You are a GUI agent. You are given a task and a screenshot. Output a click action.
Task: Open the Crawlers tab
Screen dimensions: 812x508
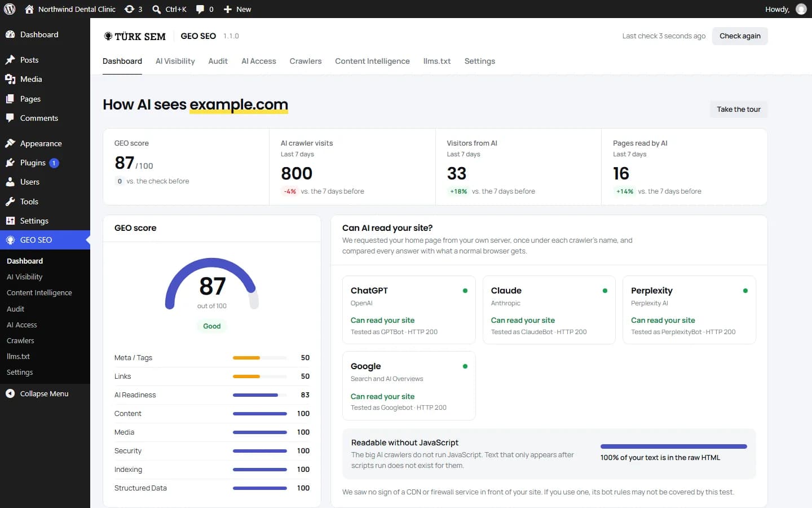306,61
